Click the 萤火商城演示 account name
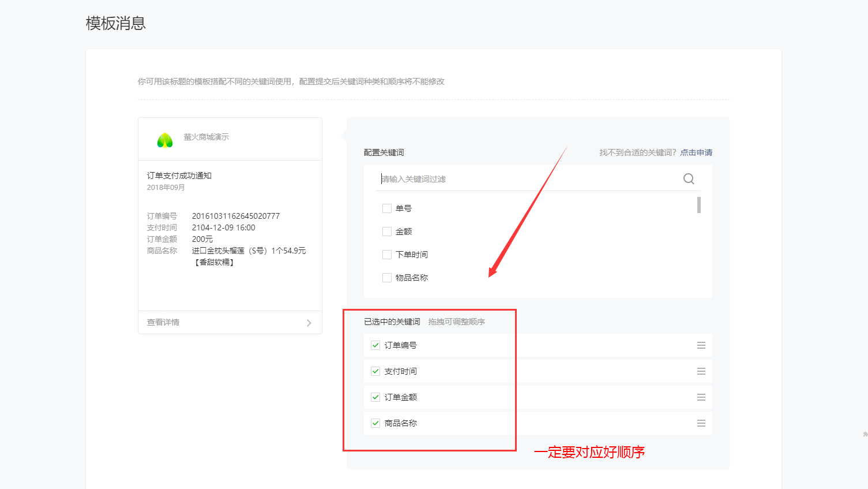868x489 pixels. coord(206,137)
